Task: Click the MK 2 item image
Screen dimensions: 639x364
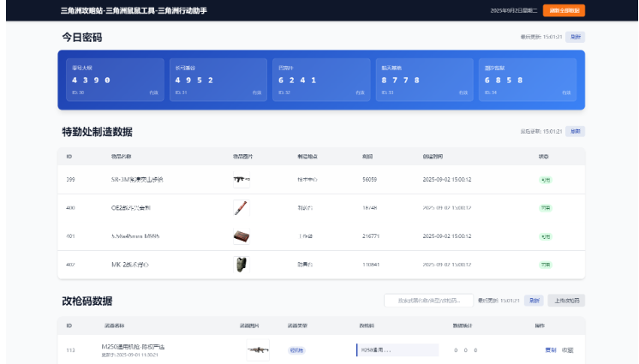Action: coord(241,265)
